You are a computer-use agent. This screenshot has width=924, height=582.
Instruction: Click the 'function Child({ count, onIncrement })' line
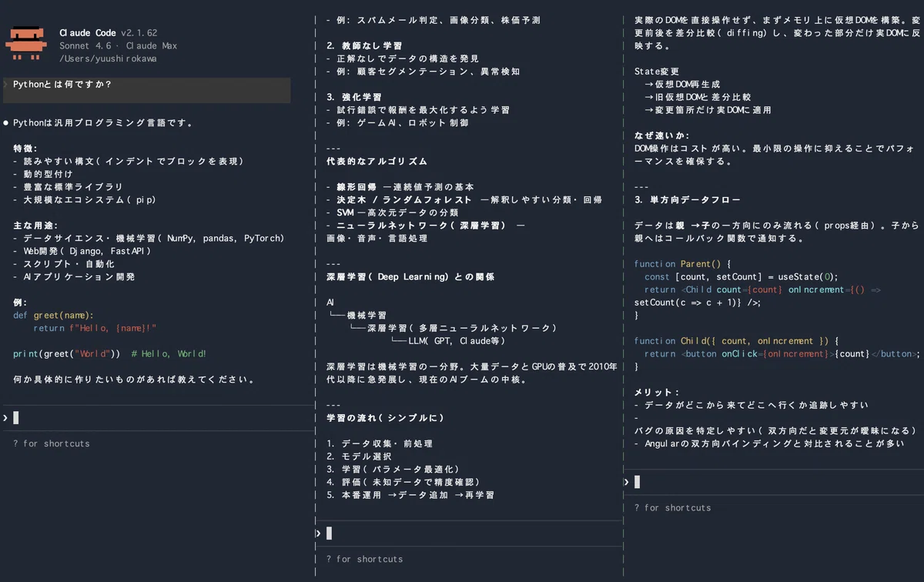pos(736,341)
